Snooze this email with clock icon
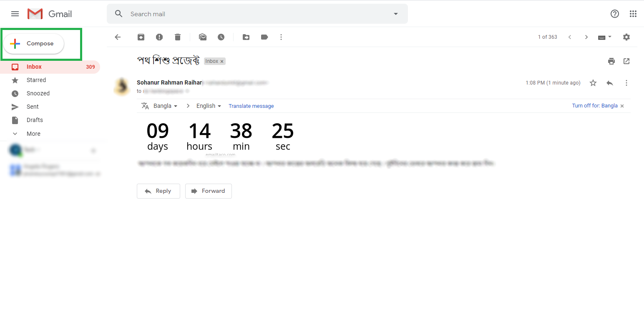Screen dimensions: 644x314 pyautogui.click(x=221, y=37)
